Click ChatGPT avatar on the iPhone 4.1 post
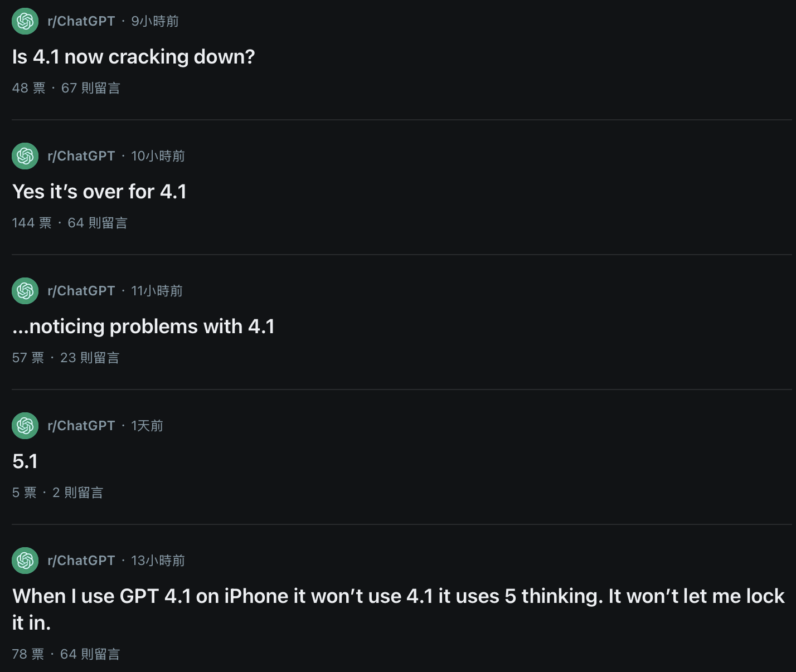 25,561
